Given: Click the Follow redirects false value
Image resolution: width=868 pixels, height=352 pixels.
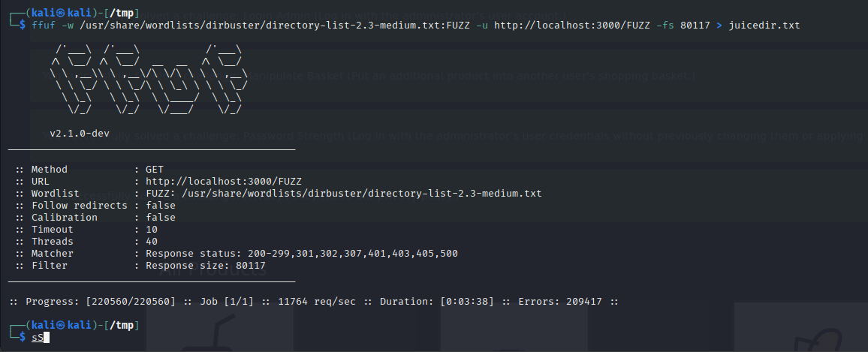Looking at the screenshot, I should (161, 206).
